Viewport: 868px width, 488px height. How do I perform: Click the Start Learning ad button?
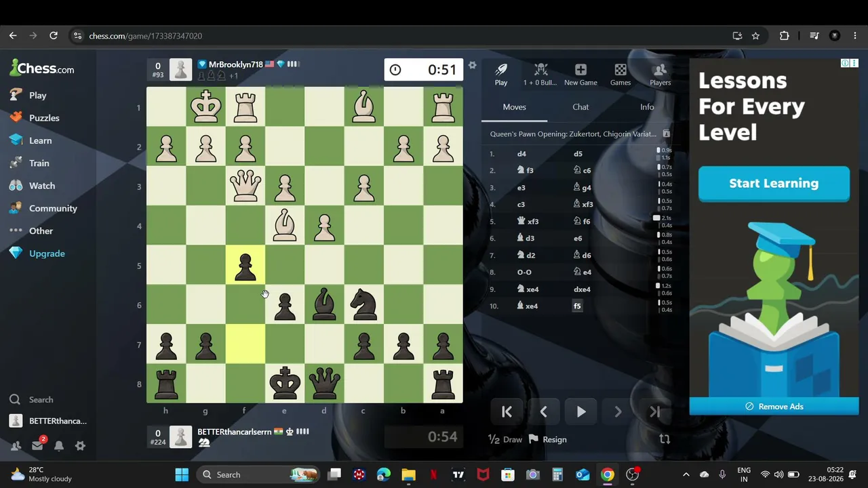pyautogui.click(x=774, y=184)
